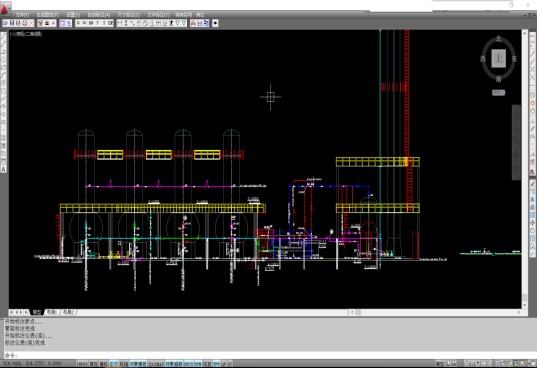537x368 pixels.
Task: Click the red X icon in first toolbar
Action: (31, 23)
